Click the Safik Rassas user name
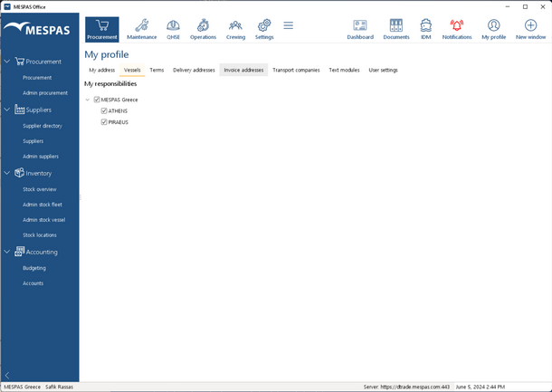Screen dimensions: 552x392 pos(59,387)
